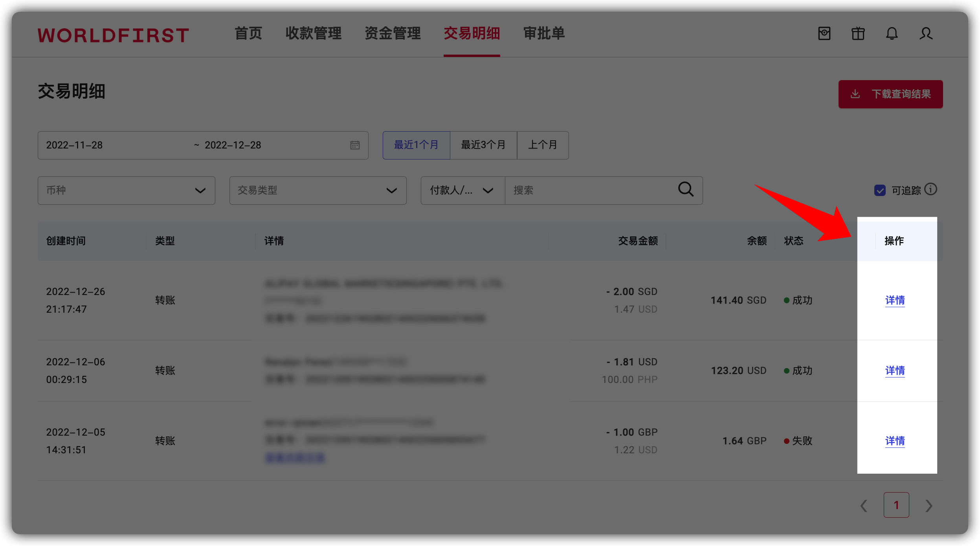Click the download icon on 下载查询结果 button
The height and width of the screenshot is (546, 980).
point(855,94)
